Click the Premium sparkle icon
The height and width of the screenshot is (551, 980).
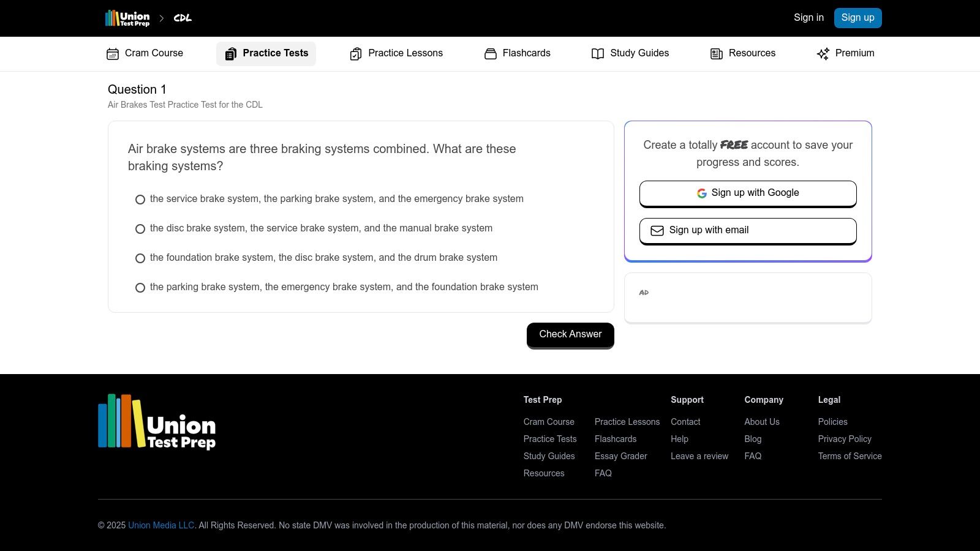pyautogui.click(x=823, y=54)
